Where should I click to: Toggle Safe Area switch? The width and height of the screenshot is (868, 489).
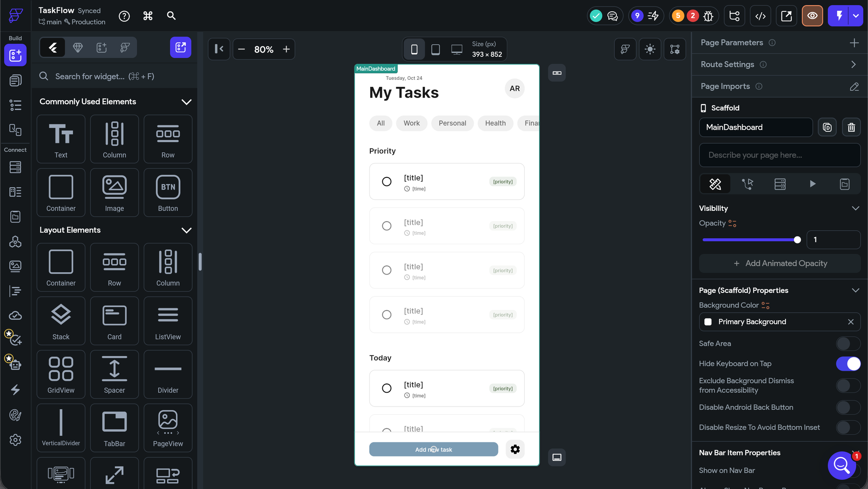[x=848, y=344]
